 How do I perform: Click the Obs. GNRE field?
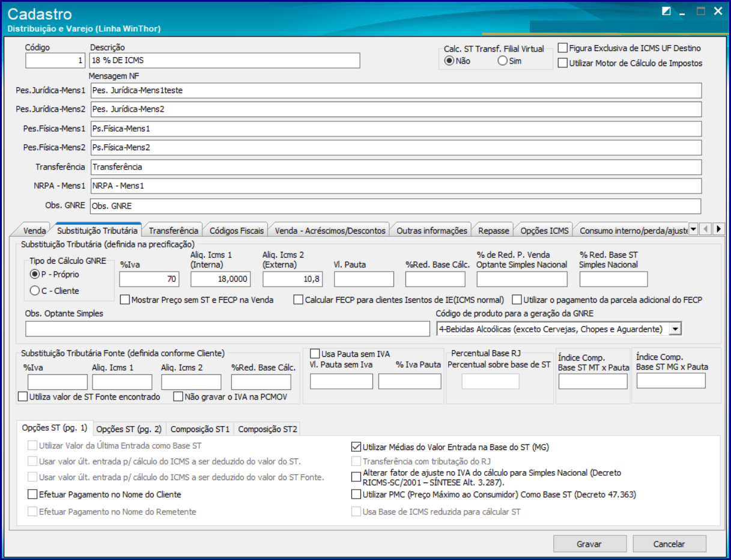tap(396, 206)
